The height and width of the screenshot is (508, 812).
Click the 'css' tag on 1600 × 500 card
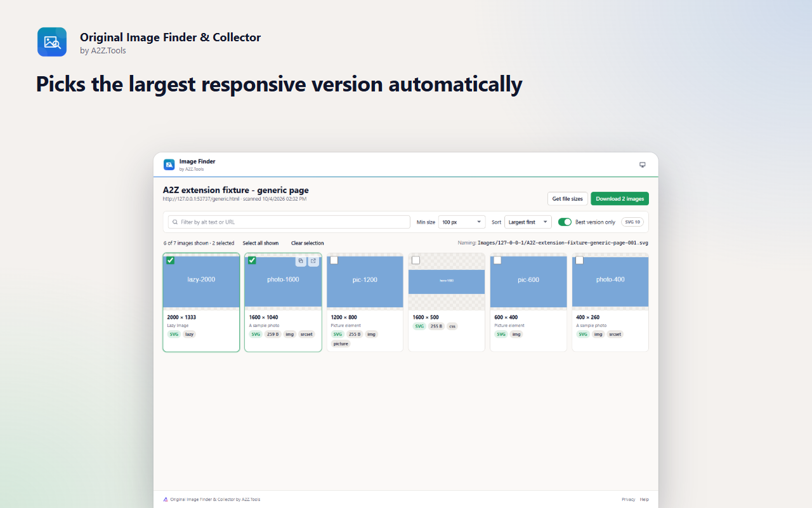click(x=452, y=326)
